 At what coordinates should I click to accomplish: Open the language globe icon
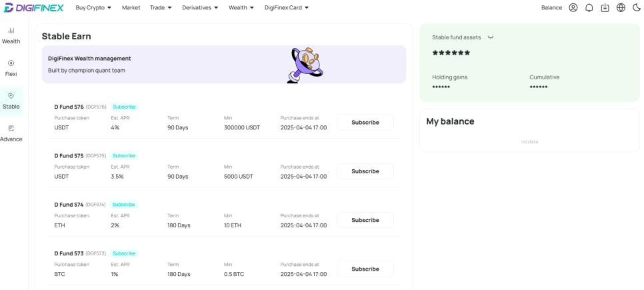point(621,7)
